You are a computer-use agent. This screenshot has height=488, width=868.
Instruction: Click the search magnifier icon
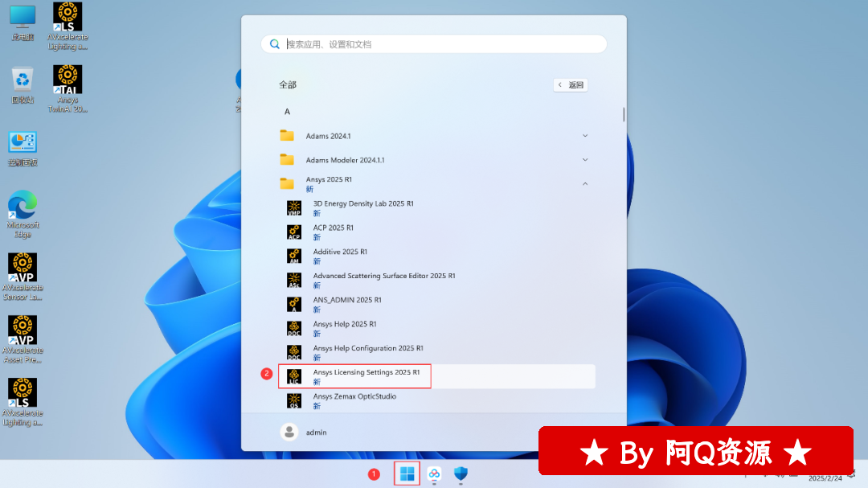(x=275, y=43)
